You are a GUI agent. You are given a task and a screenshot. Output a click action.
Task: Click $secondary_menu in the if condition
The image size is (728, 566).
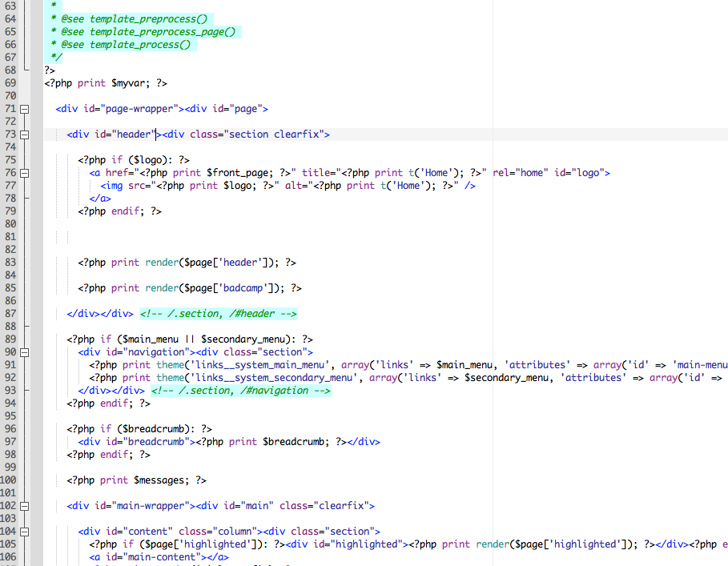(x=243, y=339)
